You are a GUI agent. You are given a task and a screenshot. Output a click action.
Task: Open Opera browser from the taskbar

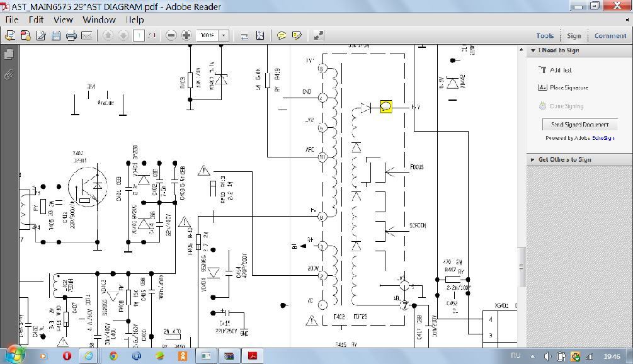point(67,356)
